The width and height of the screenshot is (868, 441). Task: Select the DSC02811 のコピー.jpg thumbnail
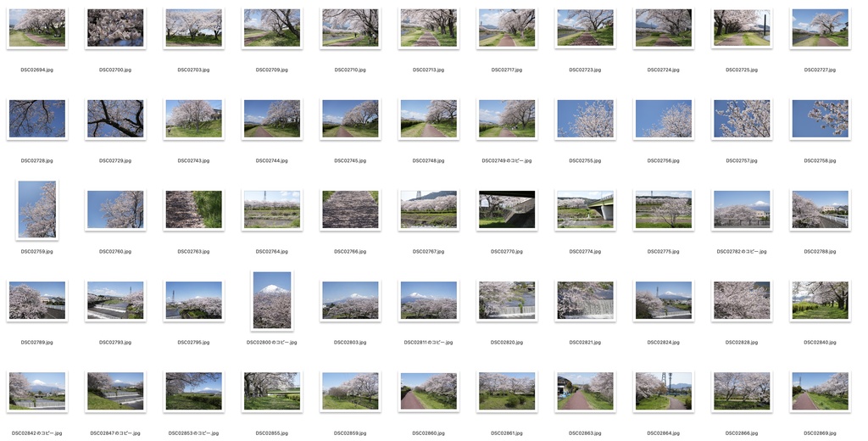[x=428, y=300]
